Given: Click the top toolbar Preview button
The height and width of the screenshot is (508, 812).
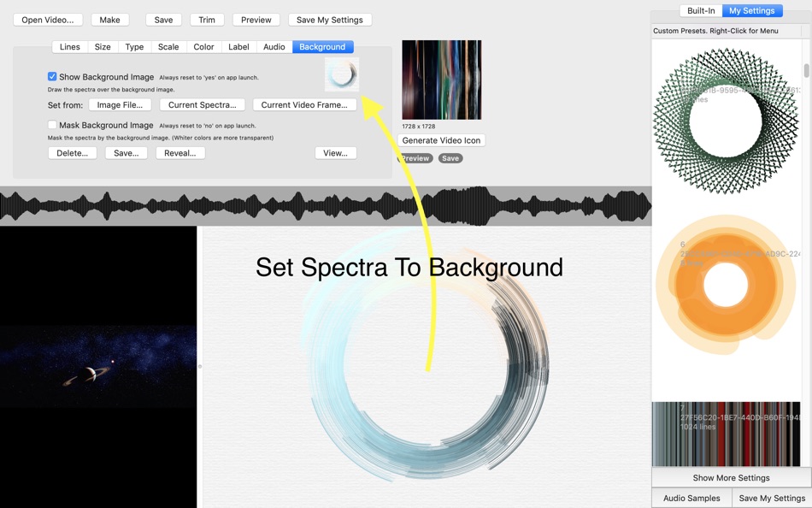Looking at the screenshot, I should tap(256, 20).
